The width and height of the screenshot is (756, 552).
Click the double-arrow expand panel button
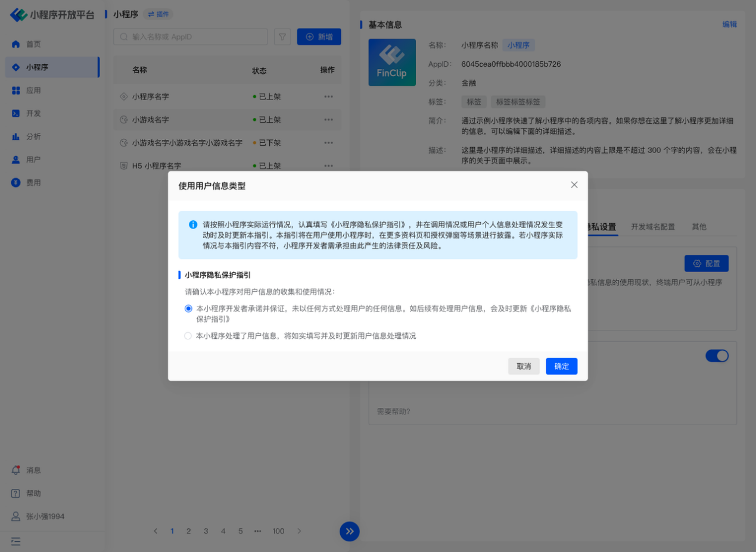tap(350, 531)
